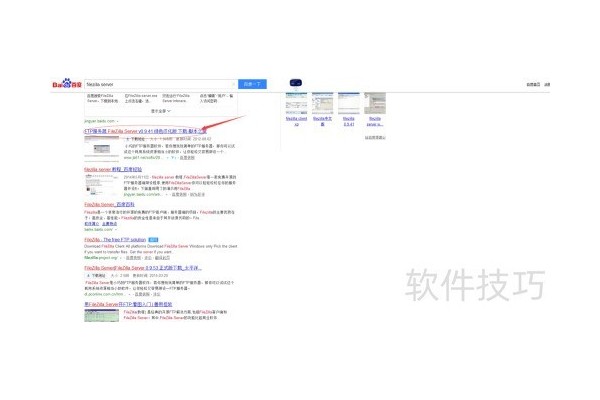The height and width of the screenshot is (400, 600).
Task: Open the FTP服务器 FileZilla Server v0.9.41 result link
Action: click(x=145, y=131)
